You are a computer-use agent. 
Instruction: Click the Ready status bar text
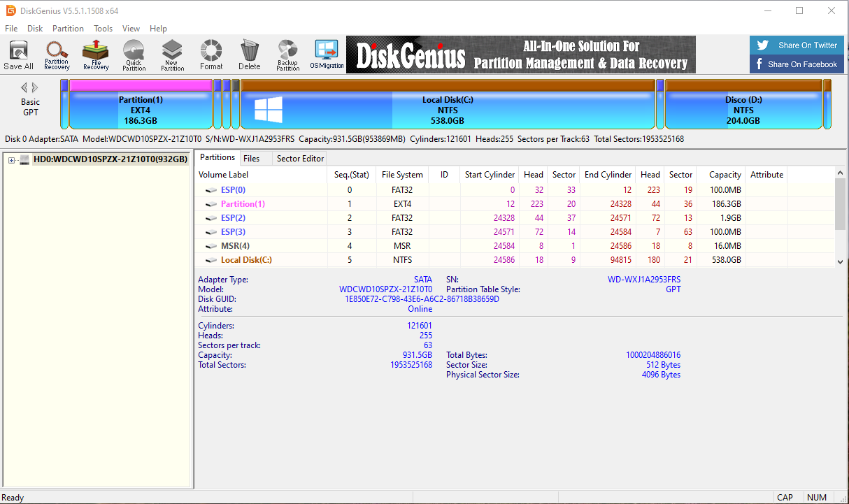point(13,498)
